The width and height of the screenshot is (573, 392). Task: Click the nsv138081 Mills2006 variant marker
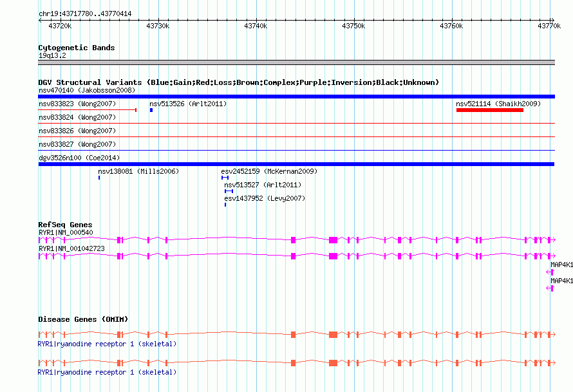tap(99, 178)
